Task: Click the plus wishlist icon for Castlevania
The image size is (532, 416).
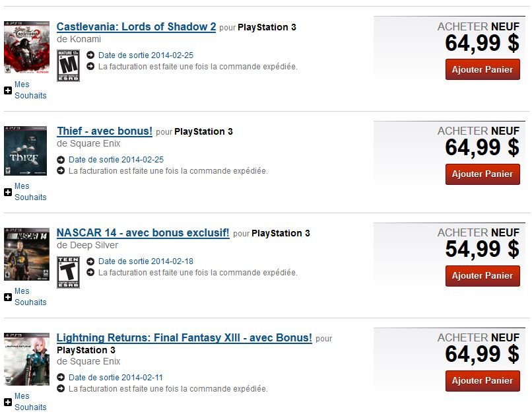Action: (8, 90)
